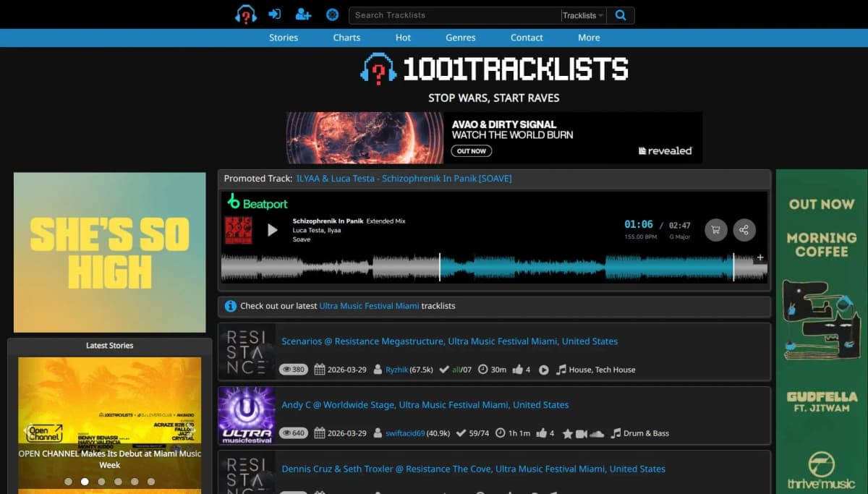
Task: Open the More menu
Action: 589,38
